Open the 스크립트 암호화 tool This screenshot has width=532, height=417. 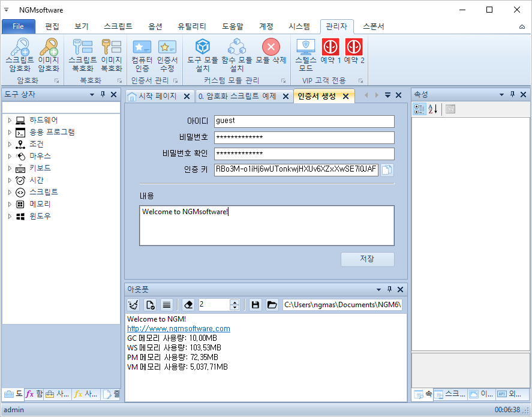(20, 55)
